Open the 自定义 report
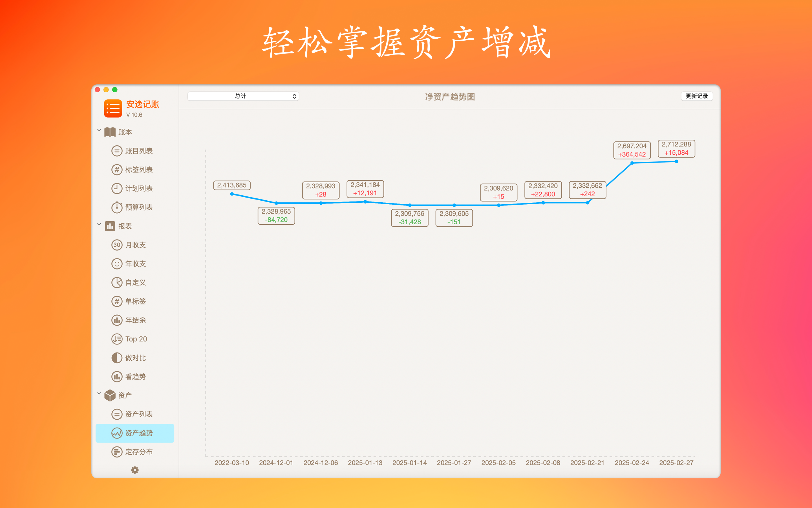 point(135,283)
